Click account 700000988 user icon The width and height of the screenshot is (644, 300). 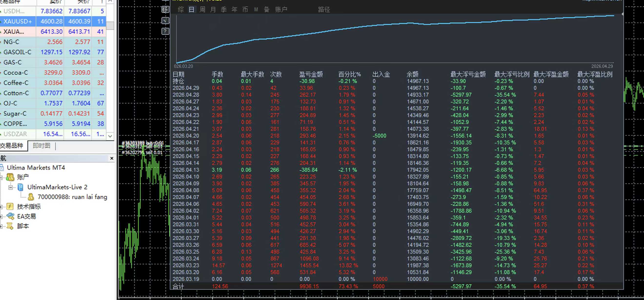[x=31, y=197]
